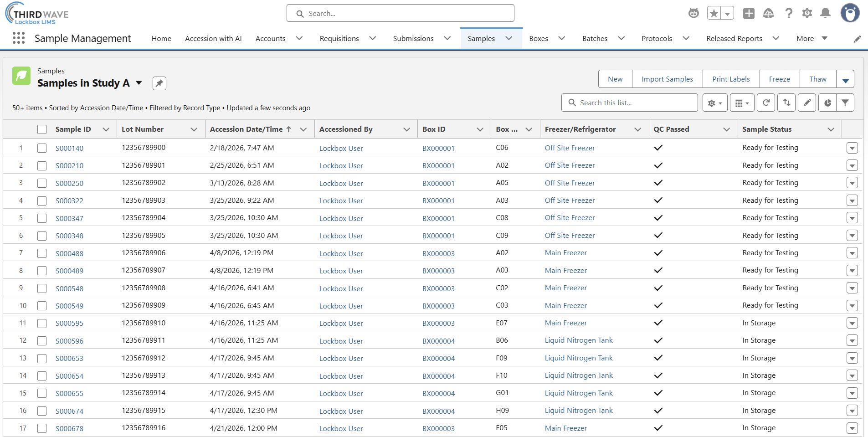Open row actions for sample S000488
Image resolution: width=868 pixels, height=437 pixels.
coord(852,253)
